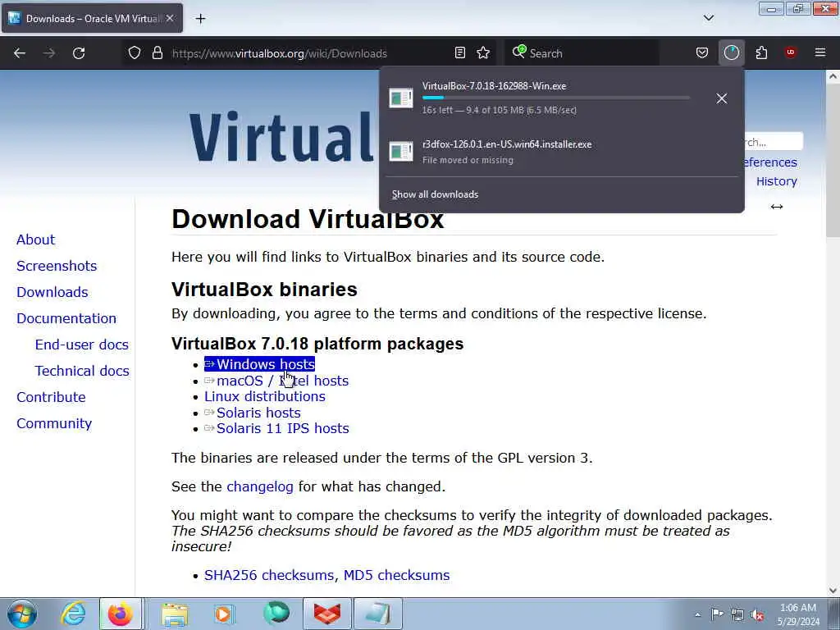Open the green round browser taskbar icon
The image size is (840, 630).
[276, 614]
